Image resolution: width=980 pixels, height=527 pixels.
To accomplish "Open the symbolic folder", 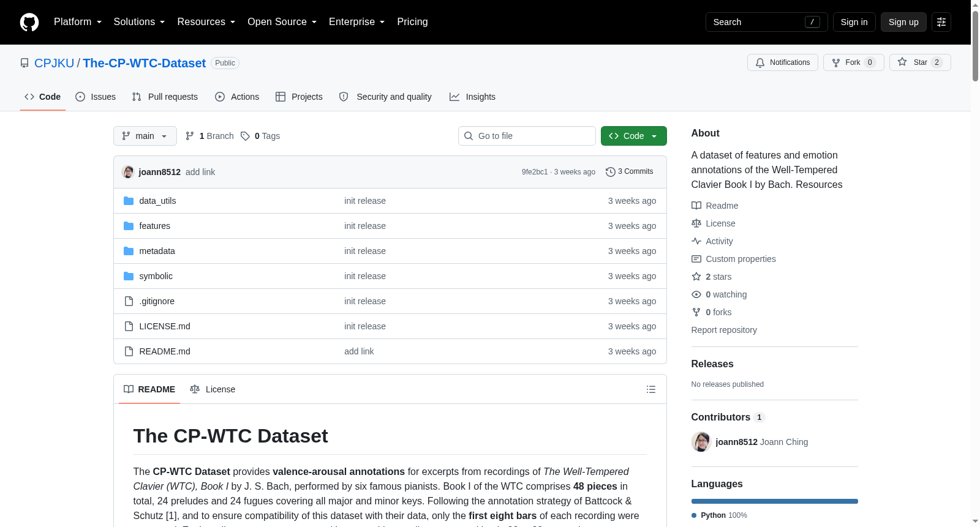I will (156, 276).
